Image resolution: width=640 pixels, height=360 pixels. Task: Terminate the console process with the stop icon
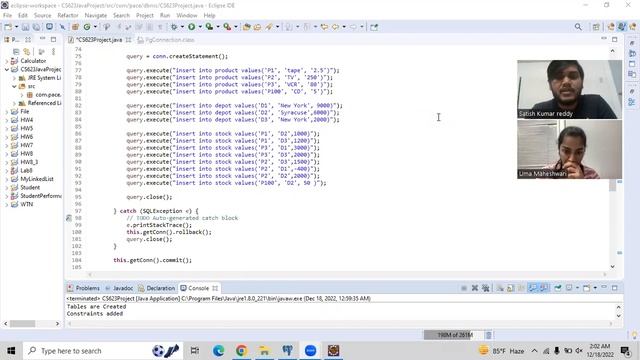464,288
